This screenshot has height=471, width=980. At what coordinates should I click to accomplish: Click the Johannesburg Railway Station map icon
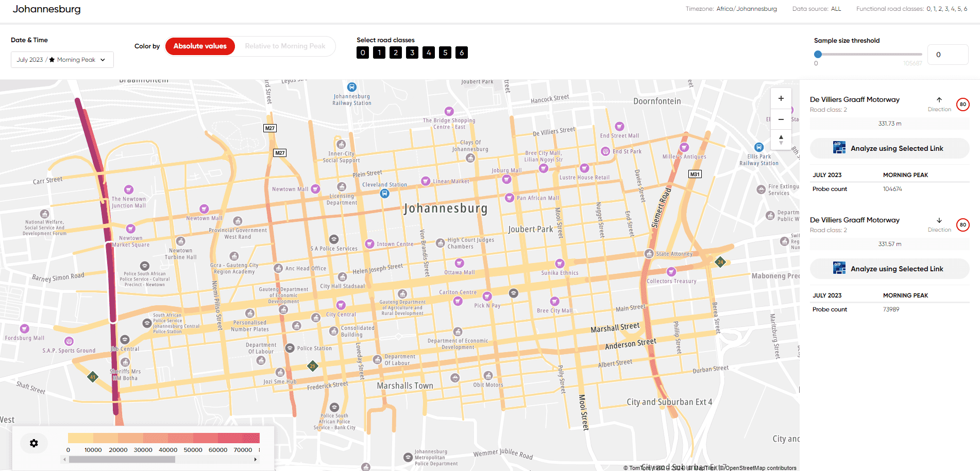click(351, 87)
